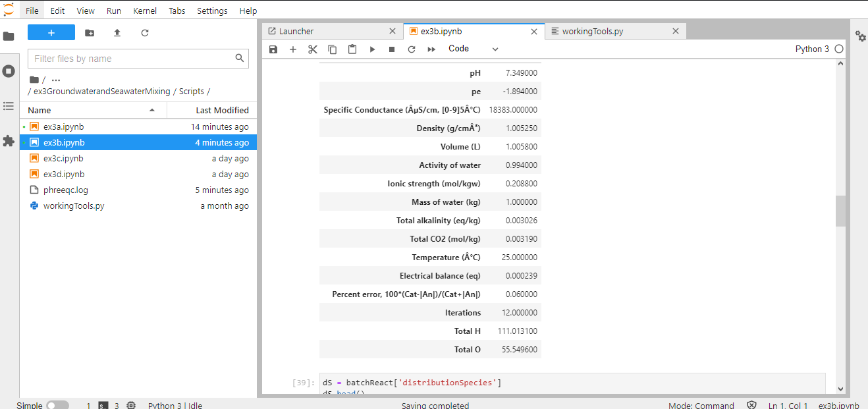Sort files by Last Modified column

coord(212,110)
